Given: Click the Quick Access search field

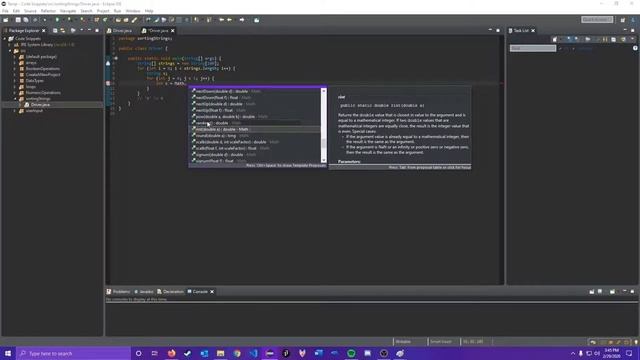Looking at the screenshot, I should coord(597,20).
